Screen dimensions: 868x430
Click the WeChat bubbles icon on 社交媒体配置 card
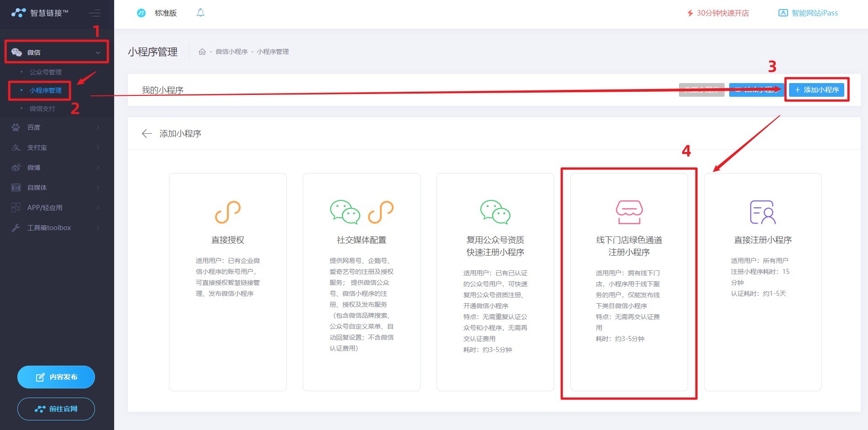[345, 212]
